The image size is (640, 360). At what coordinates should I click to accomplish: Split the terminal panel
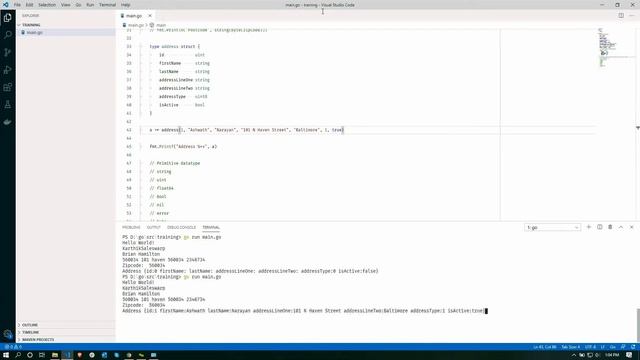[x=600, y=227]
